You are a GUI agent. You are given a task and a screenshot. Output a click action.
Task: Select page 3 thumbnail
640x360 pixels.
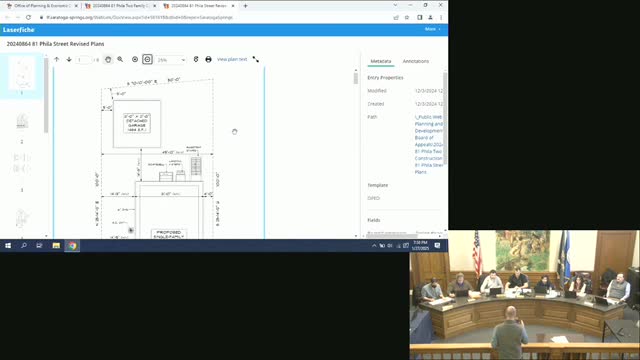pyautogui.click(x=22, y=163)
